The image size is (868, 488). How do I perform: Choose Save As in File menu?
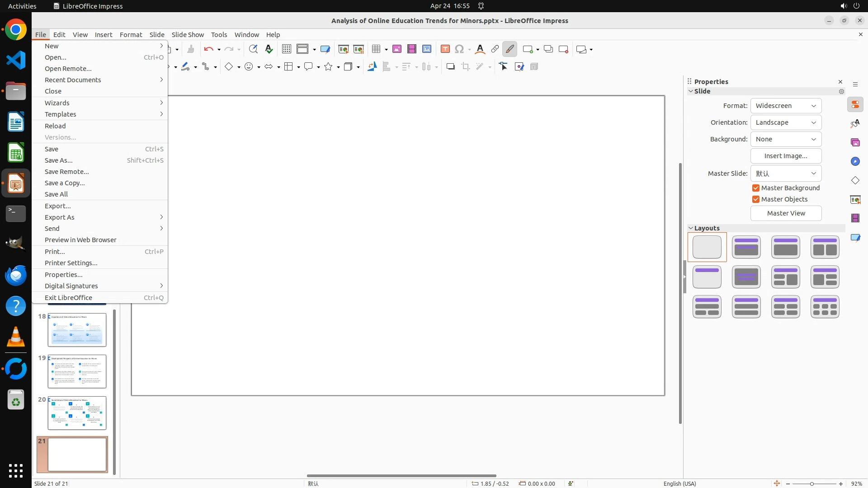click(x=59, y=160)
